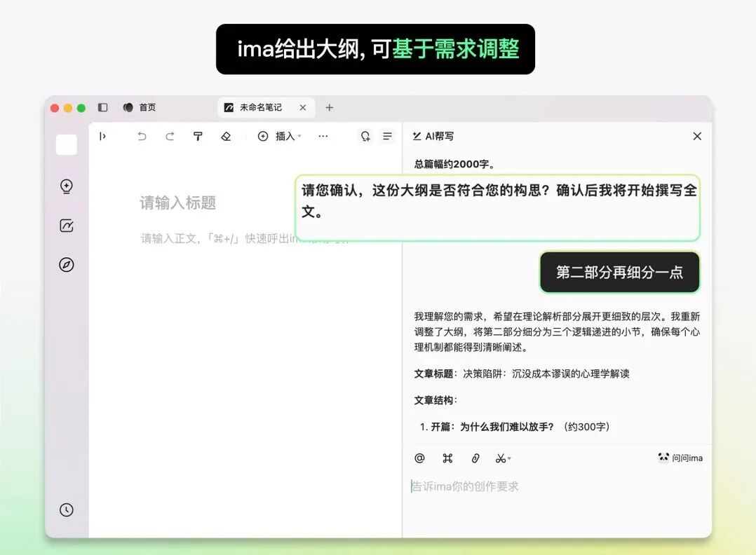Toggle the outline list icon in toolbar

point(387,137)
